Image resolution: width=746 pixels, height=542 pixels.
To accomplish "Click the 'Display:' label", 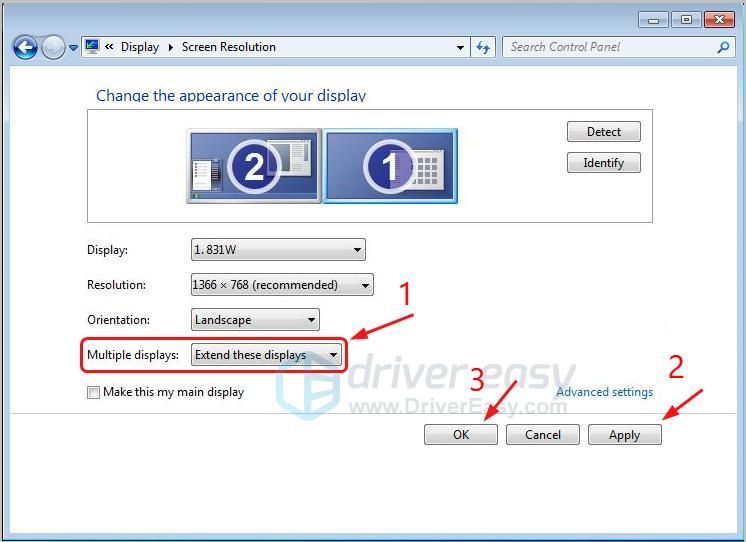I will (108, 250).
